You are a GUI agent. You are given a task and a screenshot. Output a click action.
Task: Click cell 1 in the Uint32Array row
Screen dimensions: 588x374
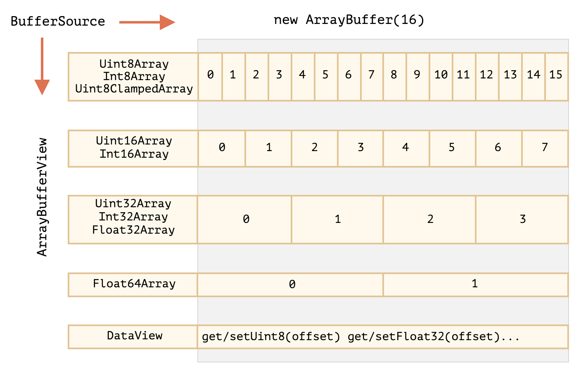[338, 220]
